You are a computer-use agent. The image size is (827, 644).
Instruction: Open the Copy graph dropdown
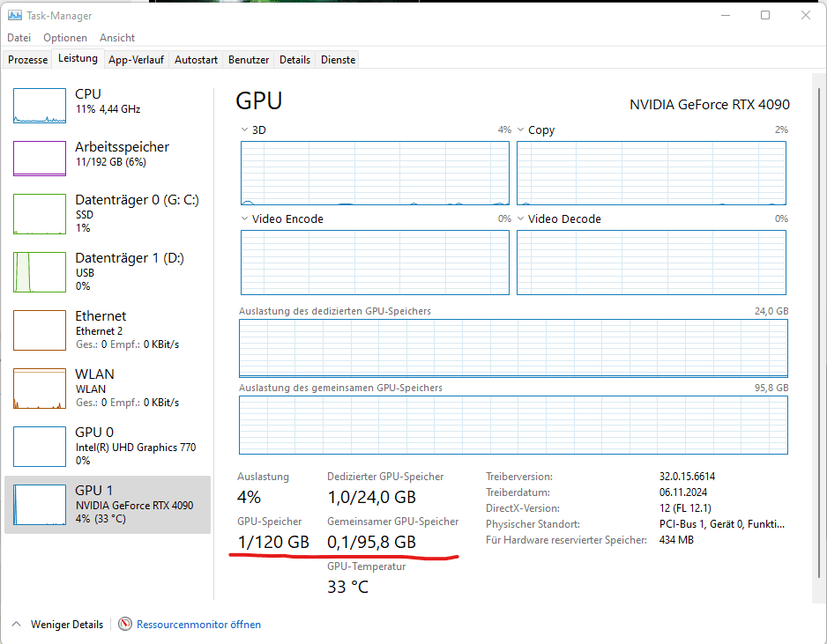pos(520,130)
